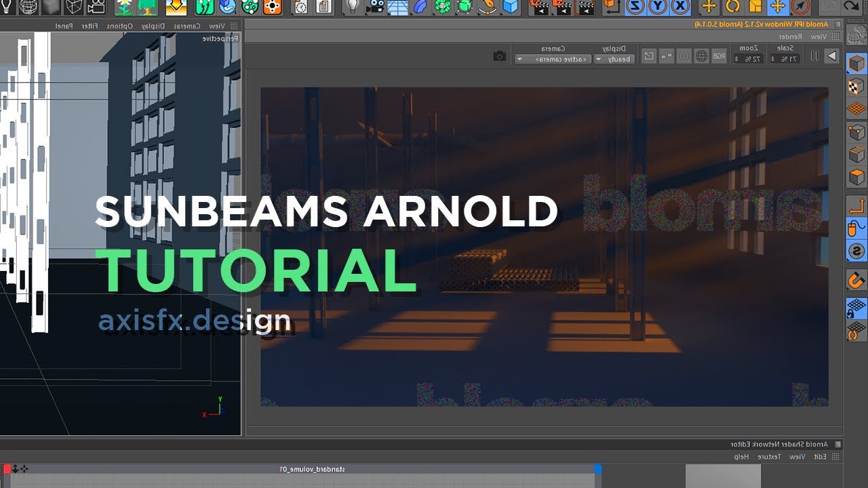Screen dimensions: 868x488
Task: Click the document page icon in toolbar
Action: click(323, 7)
